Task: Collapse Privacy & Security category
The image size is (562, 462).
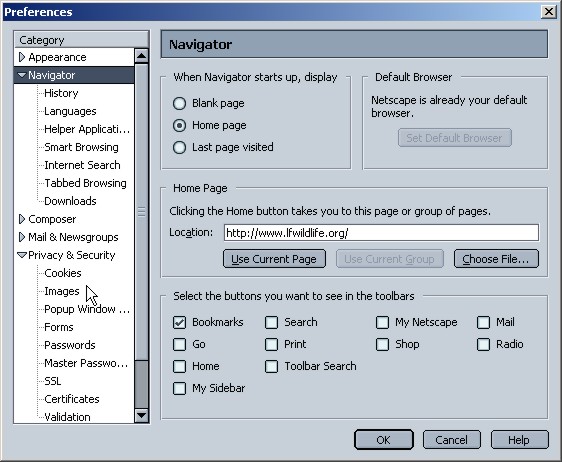Action: coord(22,255)
